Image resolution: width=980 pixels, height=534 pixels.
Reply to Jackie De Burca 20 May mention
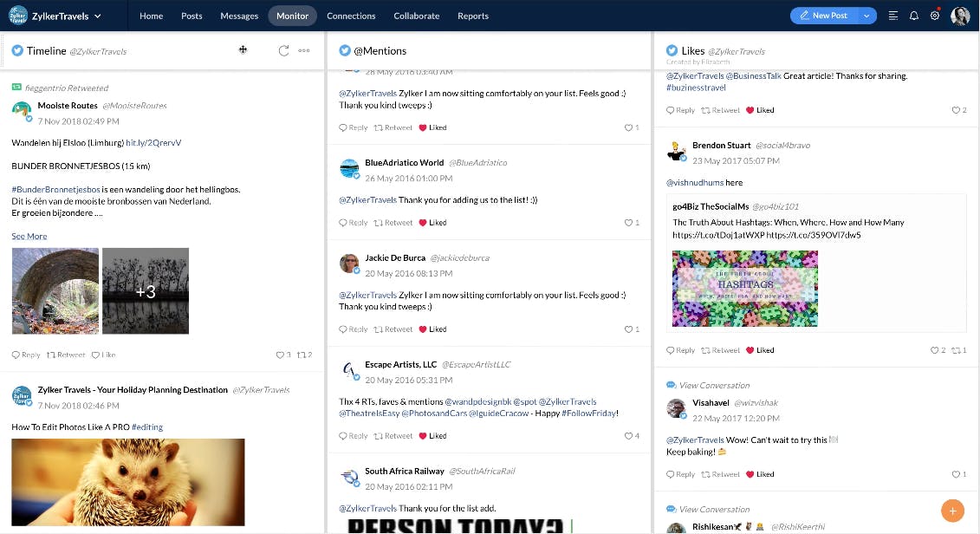pos(354,329)
